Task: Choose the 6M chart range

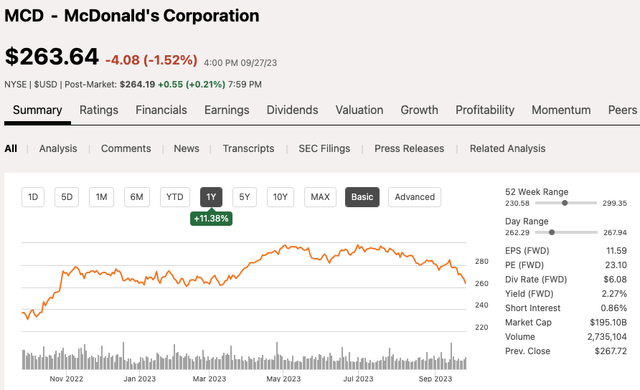Action: tap(137, 197)
